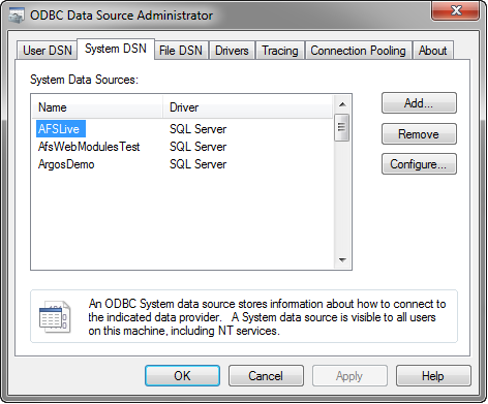Close the ODBC Data Source Administrator window
488x404 pixels.
(x=456, y=11)
